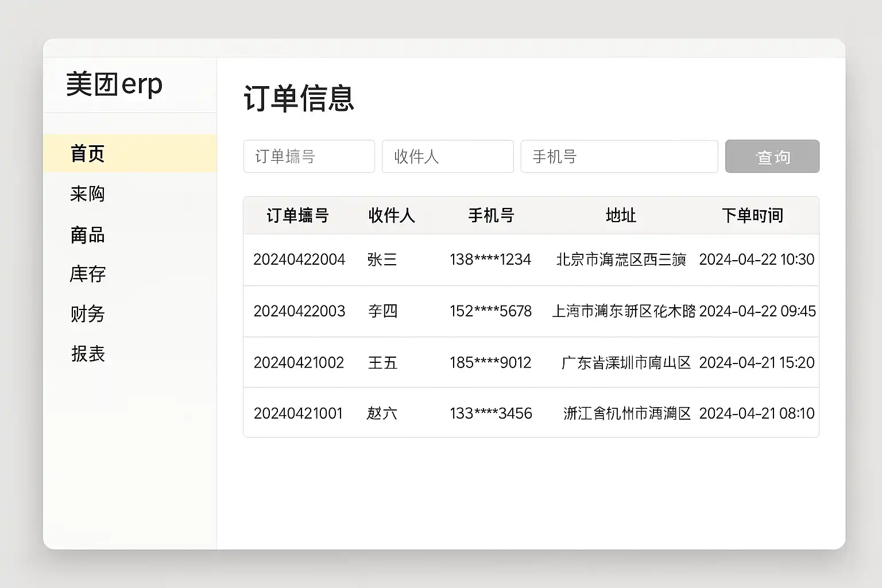Open the 首页 sidebar menu item
The width and height of the screenshot is (882, 588).
87,154
